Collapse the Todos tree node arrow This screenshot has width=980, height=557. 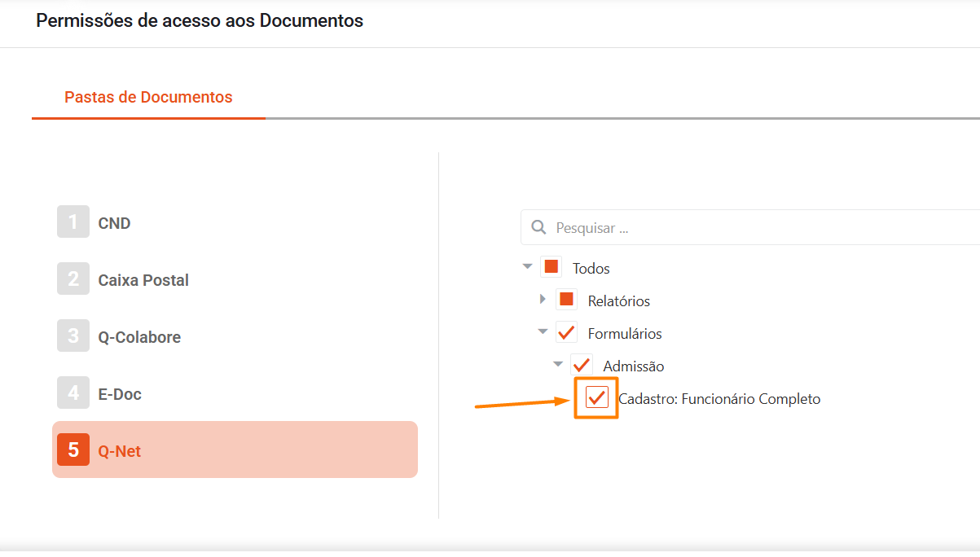[x=528, y=266]
